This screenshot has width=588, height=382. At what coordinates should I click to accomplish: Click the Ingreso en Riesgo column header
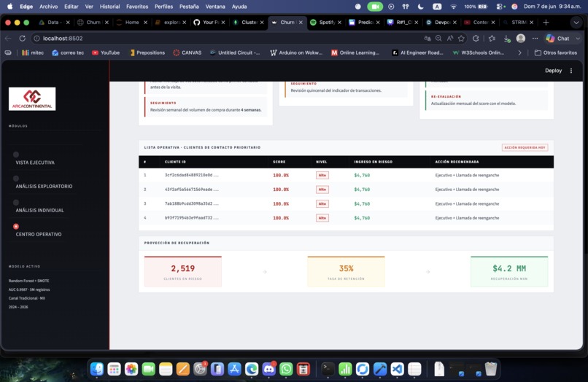coord(373,162)
